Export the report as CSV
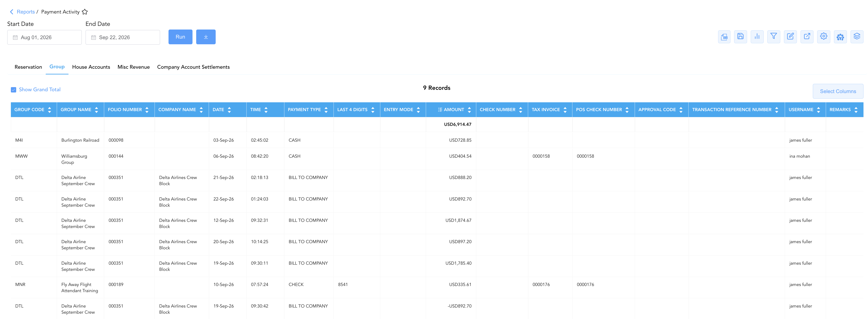Image resolution: width=868 pixels, height=319 pixels. pos(724,37)
